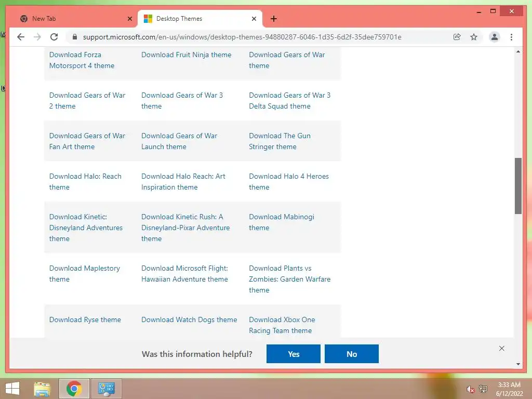The height and width of the screenshot is (399, 532).
Task: Click Plants vs Zombies: Garden Warfare theme
Action: click(289, 279)
